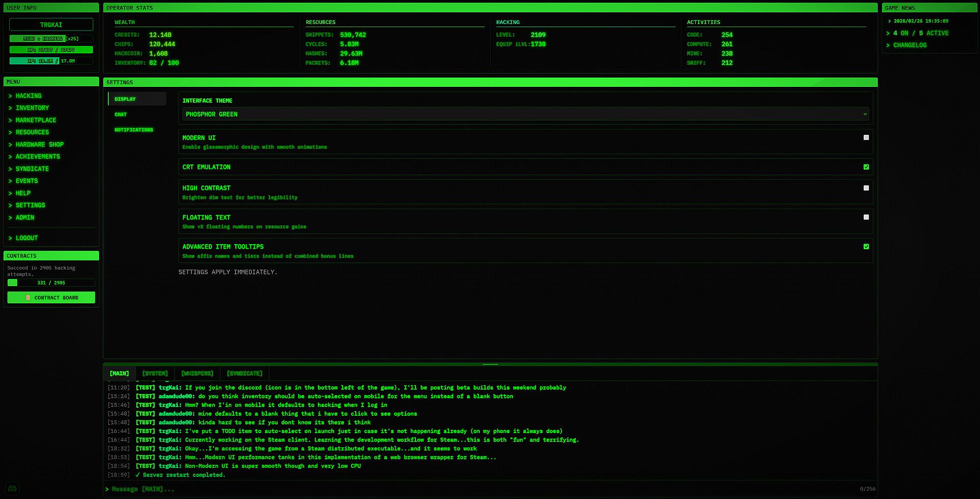This screenshot has height=499, width=980.
Task: Click 'Settings apply immediately.' note
Action: (228, 272)
